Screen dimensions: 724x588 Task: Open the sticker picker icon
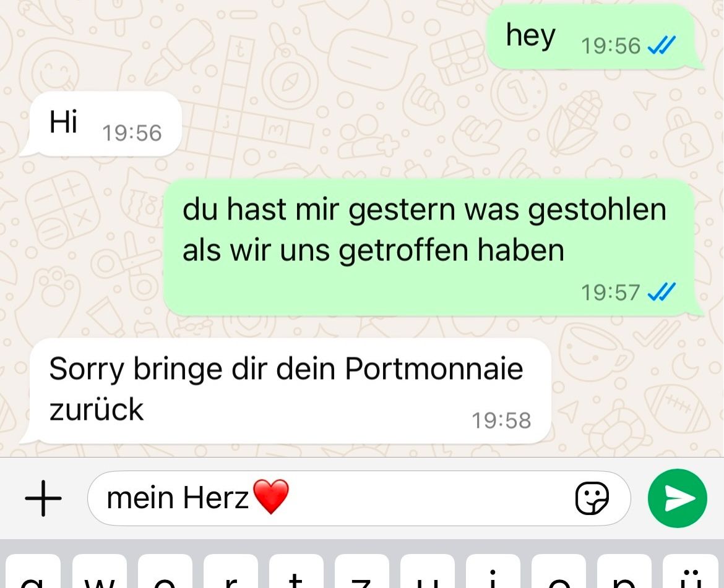[592, 498]
